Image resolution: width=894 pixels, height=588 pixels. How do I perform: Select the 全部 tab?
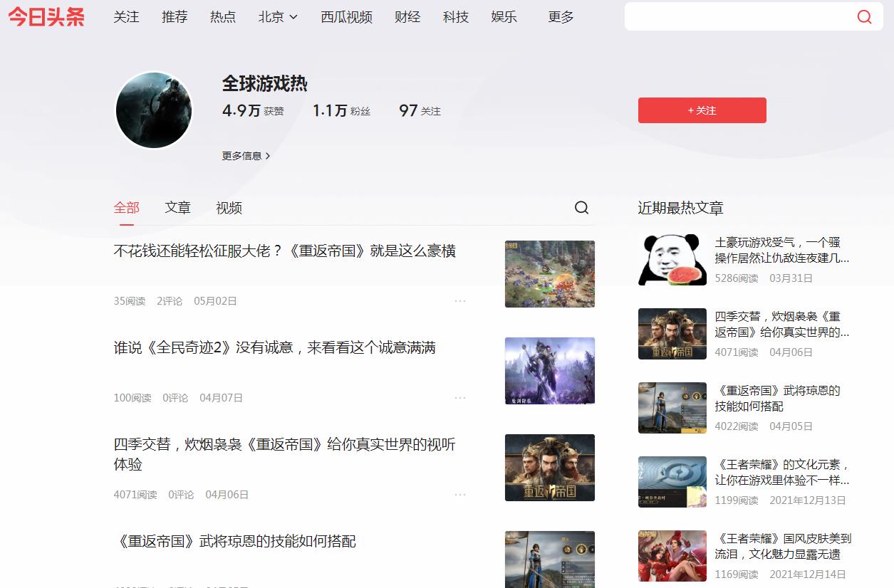click(127, 208)
